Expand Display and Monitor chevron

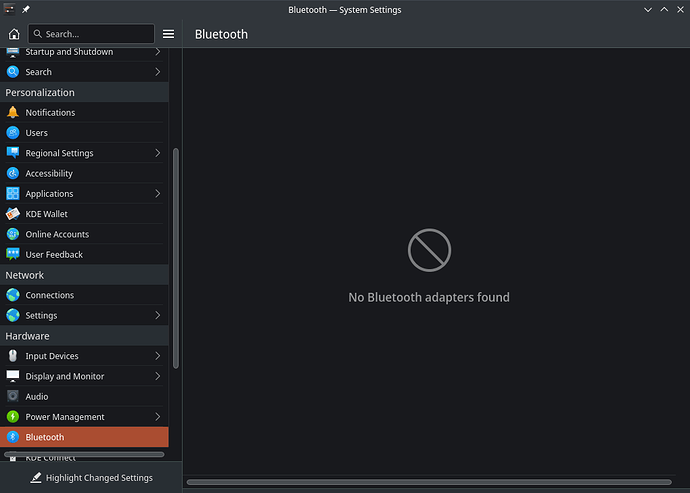(158, 376)
